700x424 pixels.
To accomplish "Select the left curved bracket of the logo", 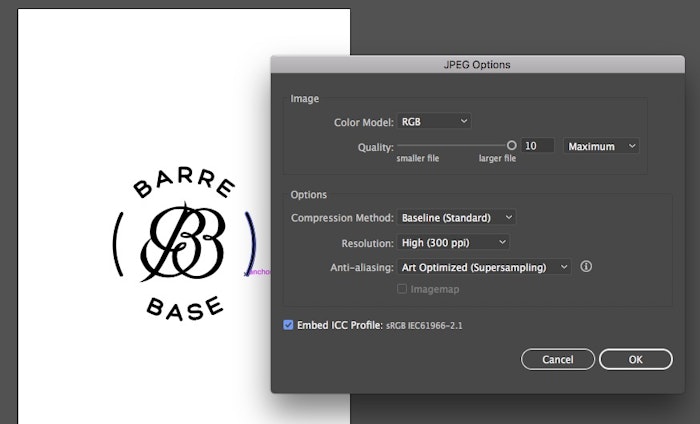I will pos(119,243).
